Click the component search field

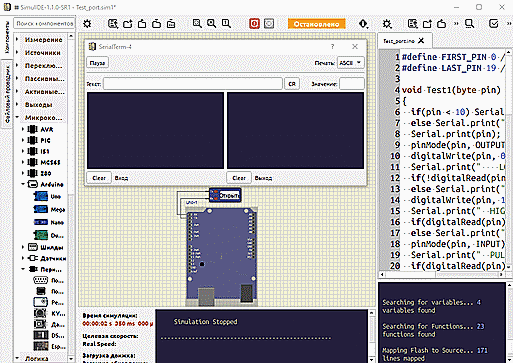click(44, 24)
